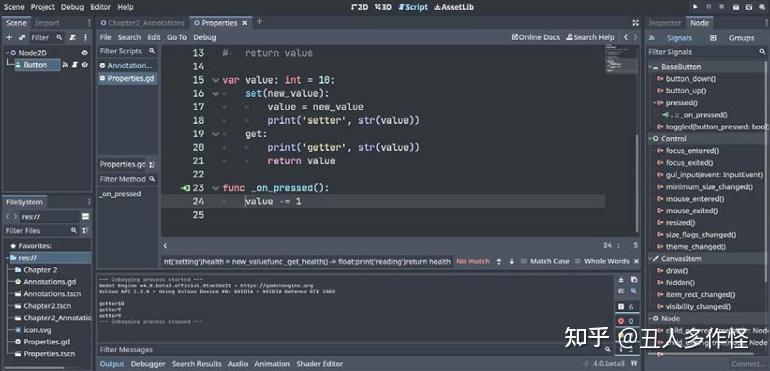Toggle error messages filter showing 0
The width and height of the screenshot is (770, 371).
click(626, 321)
